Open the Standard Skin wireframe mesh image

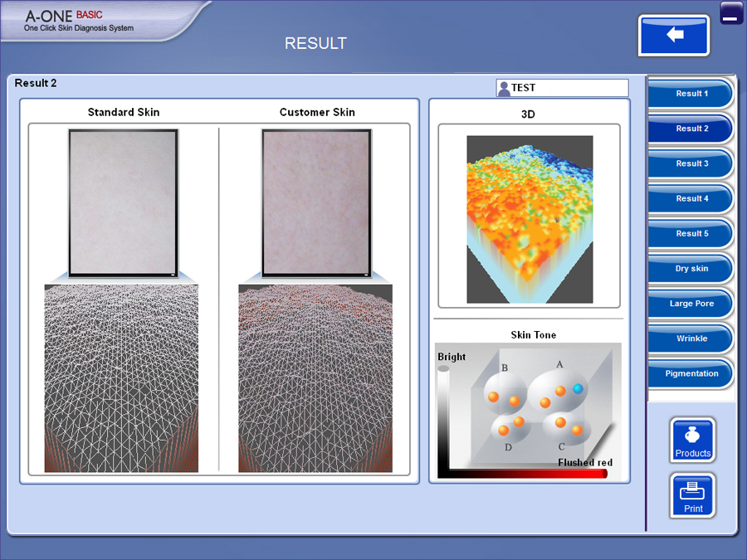tap(121, 378)
